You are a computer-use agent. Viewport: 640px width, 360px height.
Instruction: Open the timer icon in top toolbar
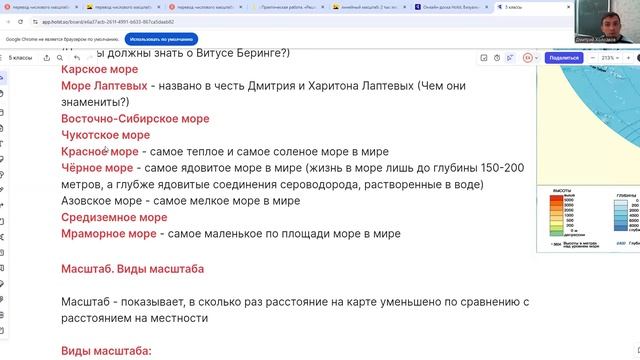point(497,58)
